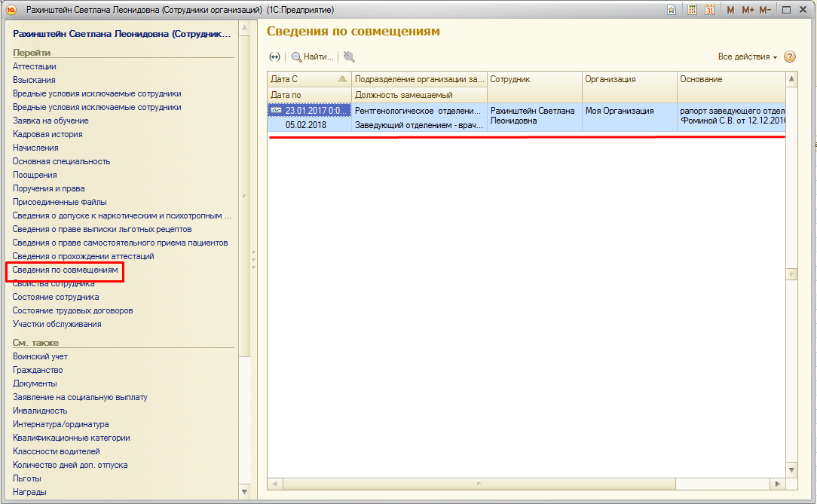The height and width of the screenshot is (504, 817).
Task: Click the 'Найти...' search button
Action: (x=312, y=57)
